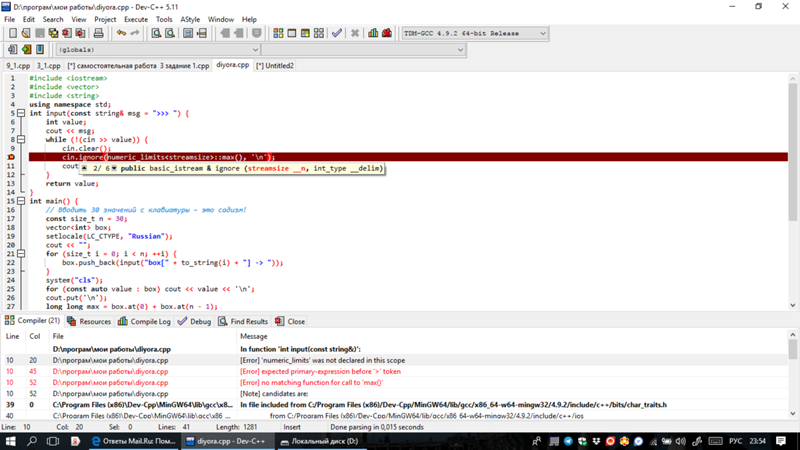Open the Resources bottom panel tab
800x450 pixels.
(x=89, y=321)
